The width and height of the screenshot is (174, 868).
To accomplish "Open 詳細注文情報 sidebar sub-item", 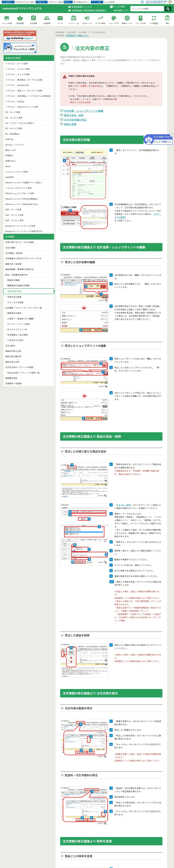I will [x=28, y=280].
